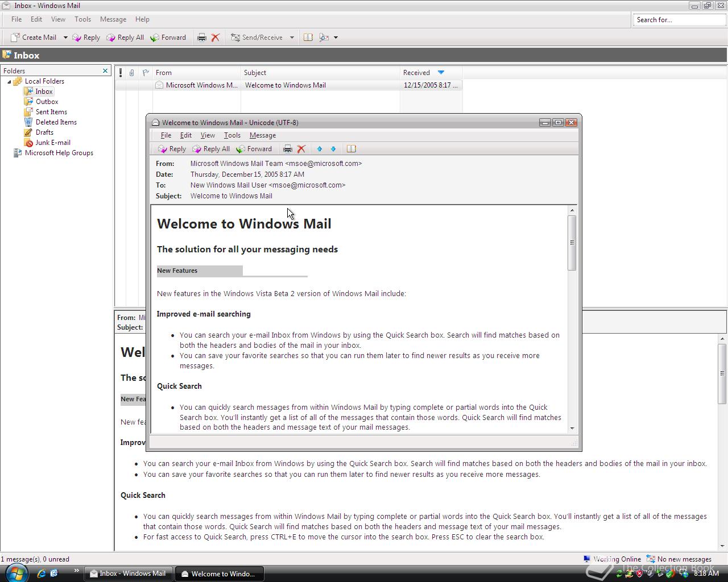728x582 pixels.
Task: Sort by the Priority column header
Action: point(121,73)
